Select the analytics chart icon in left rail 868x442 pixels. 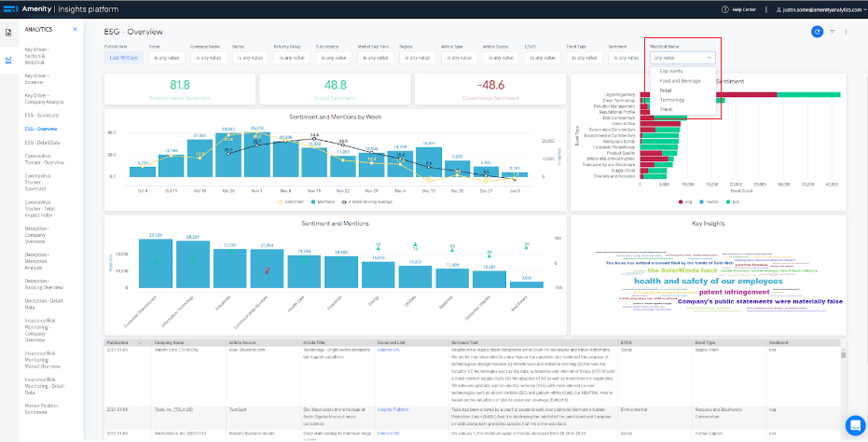click(8, 60)
